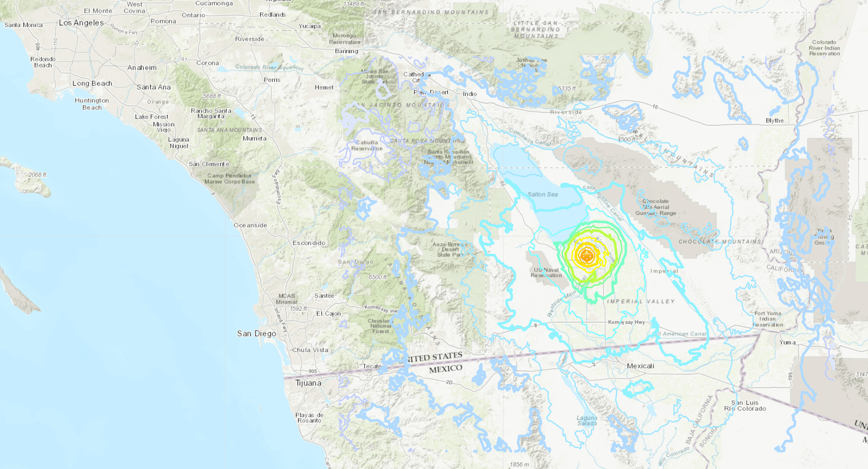Viewport: 868px width, 469px height.
Task: Click the Laguna Niguel label
Action: click(x=178, y=142)
